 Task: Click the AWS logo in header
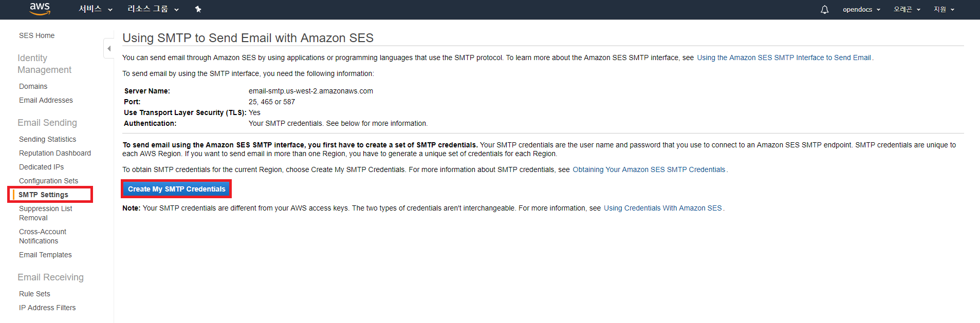[x=40, y=9]
